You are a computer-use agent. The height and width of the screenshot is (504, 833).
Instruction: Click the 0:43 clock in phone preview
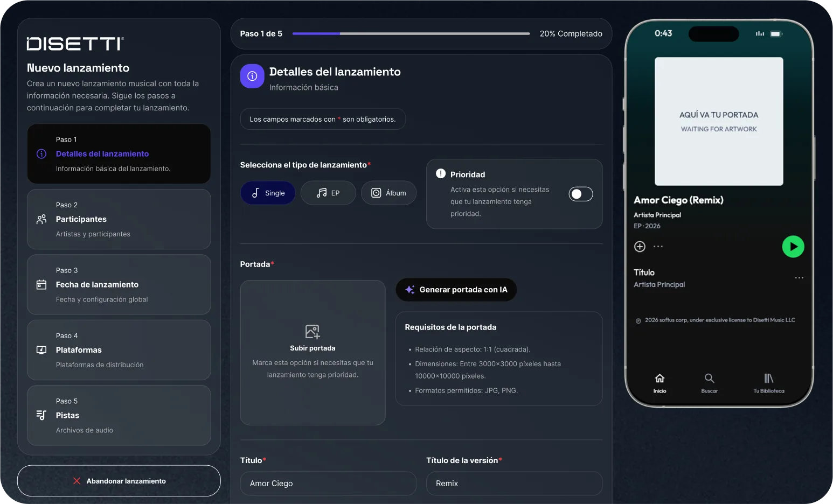coord(663,33)
